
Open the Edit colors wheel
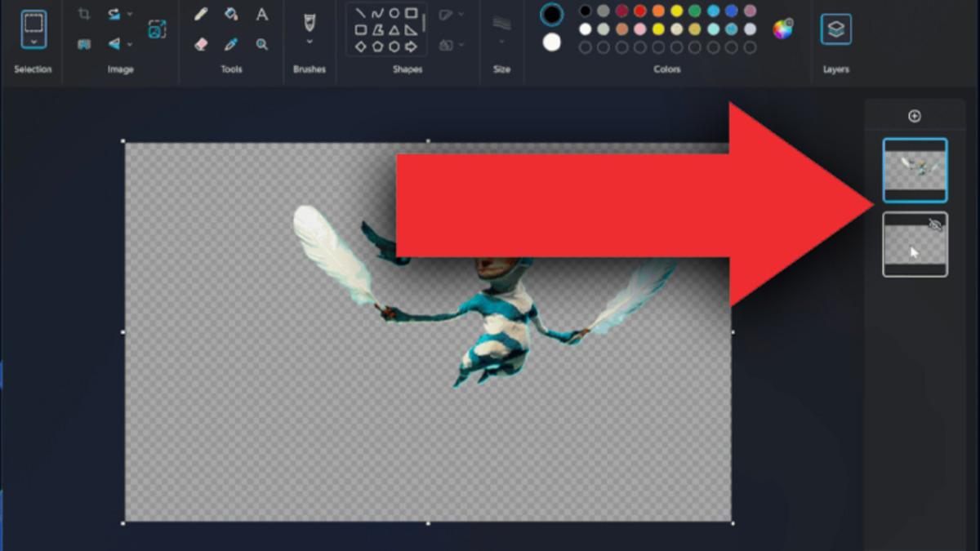pyautogui.click(x=781, y=29)
